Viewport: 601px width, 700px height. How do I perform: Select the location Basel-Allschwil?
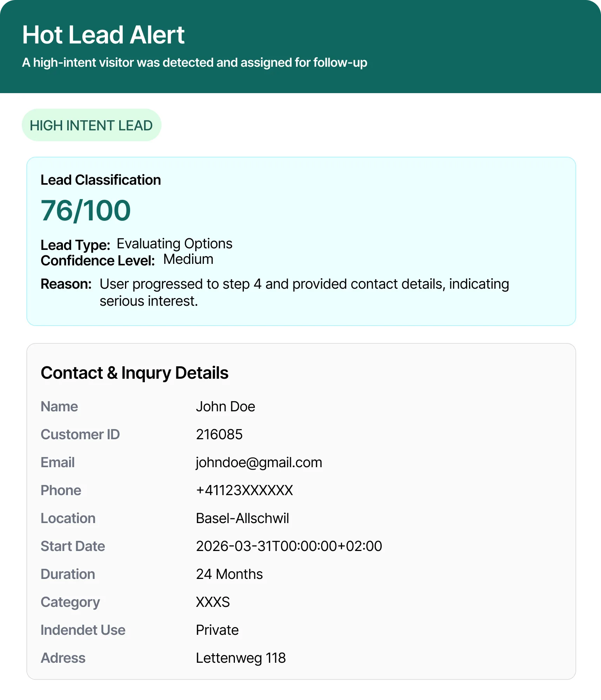(x=243, y=518)
